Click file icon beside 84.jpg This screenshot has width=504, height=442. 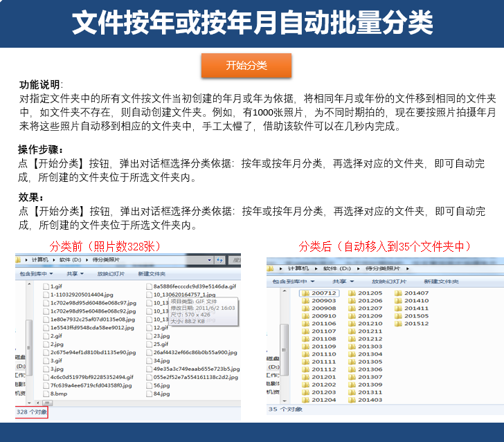[x=149, y=394]
